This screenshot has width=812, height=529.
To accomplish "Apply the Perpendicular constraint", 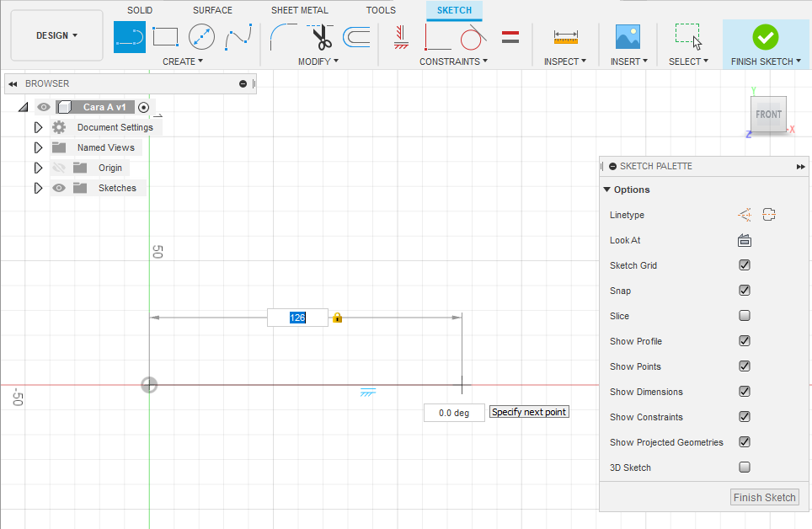I will point(437,37).
